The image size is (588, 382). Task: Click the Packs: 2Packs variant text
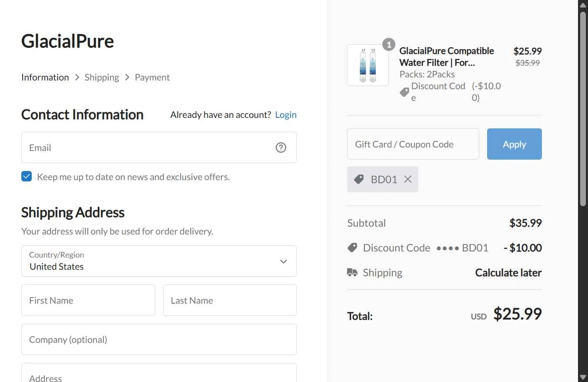click(x=427, y=74)
